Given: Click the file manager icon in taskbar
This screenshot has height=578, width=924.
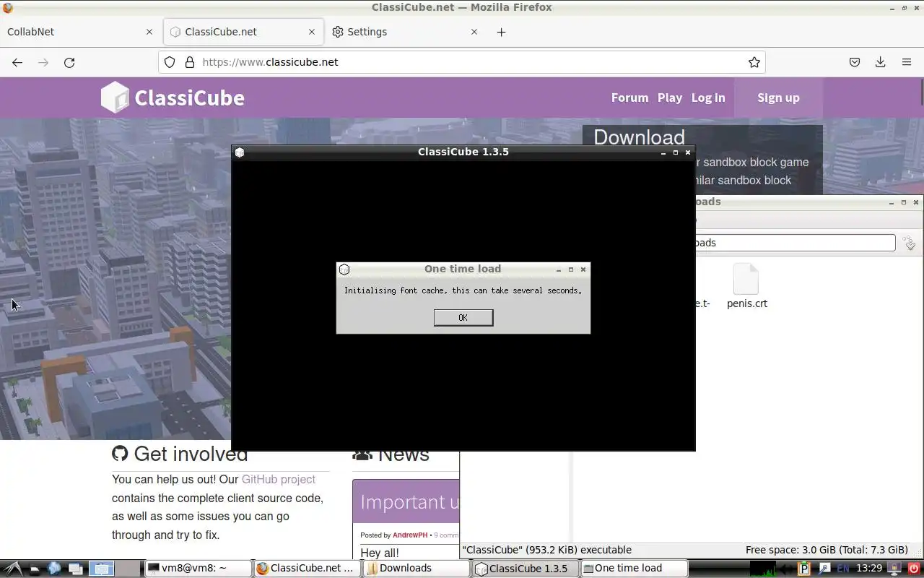Looking at the screenshot, I should tap(34, 569).
